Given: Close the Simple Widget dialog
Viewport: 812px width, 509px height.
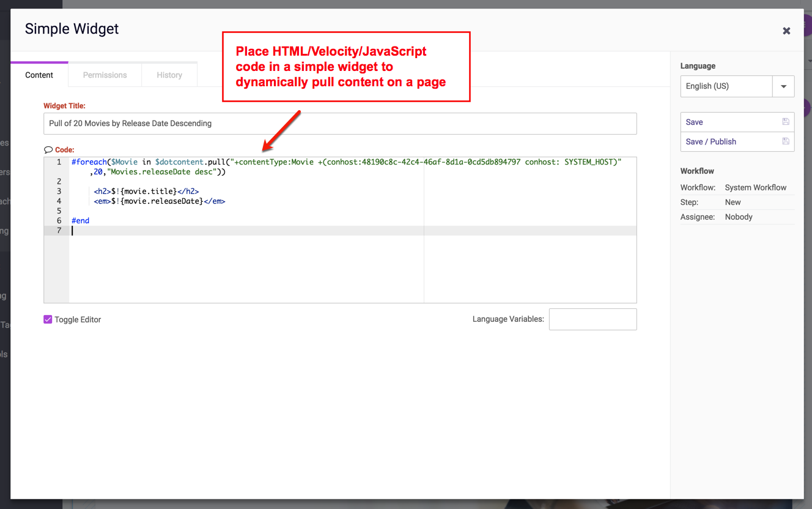Looking at the screenshot, I should point(786,31).
